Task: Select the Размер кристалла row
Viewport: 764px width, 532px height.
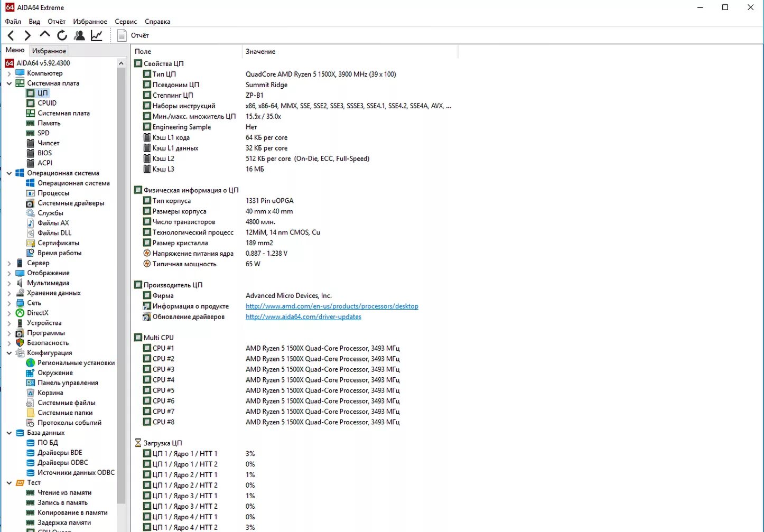Action: tap(294, 243)
